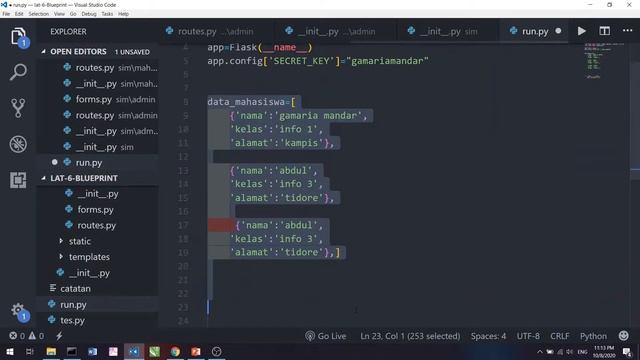640x360 pixels.
Task: Click the feedback smiley icon
Action: pyautogui.click(x=623, y=336)
